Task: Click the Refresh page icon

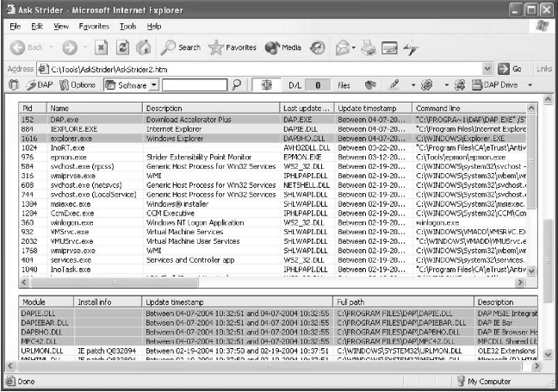Action: coord(122,47)
